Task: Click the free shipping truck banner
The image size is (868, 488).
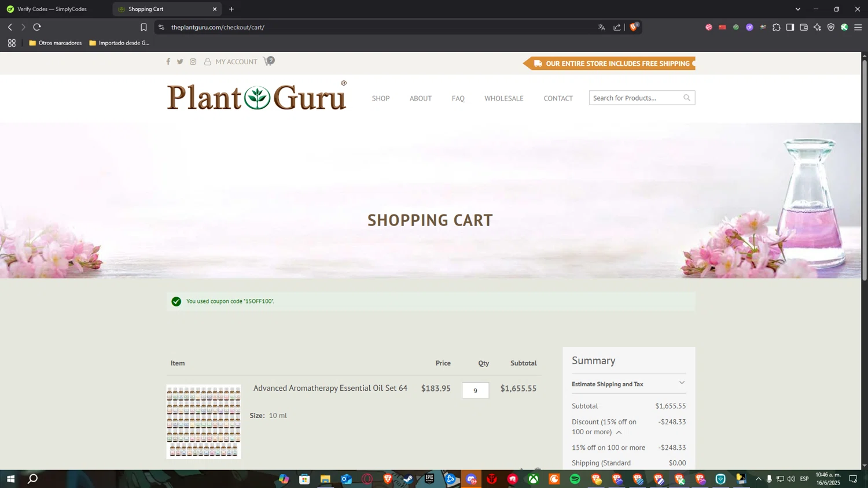Action: pos(609,64)
